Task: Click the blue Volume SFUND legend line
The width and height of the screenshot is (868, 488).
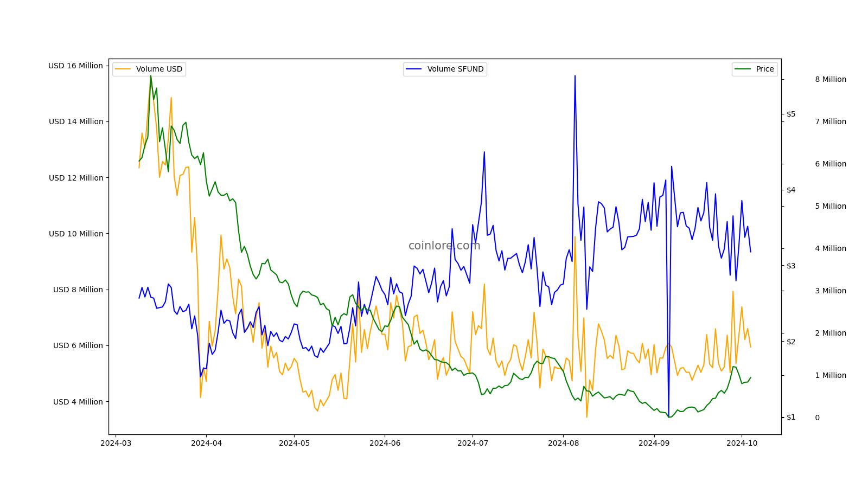Action: (414, 69)
